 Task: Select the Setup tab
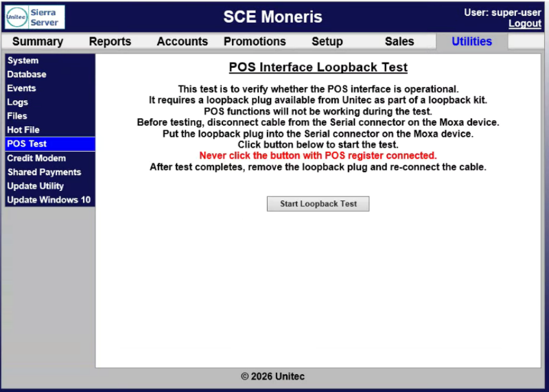(327, 41)
